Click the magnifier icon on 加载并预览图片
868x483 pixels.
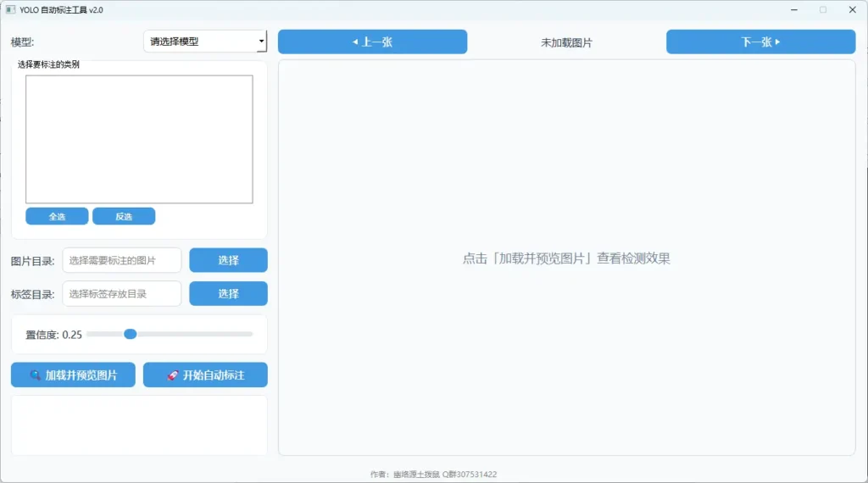pos(35,375)
